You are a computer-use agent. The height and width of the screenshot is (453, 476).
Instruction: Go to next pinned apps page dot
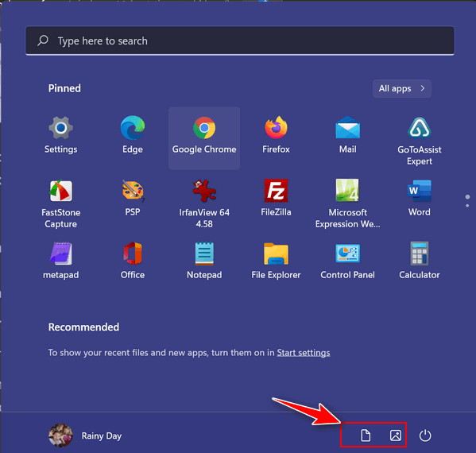[x=467, y=206]
